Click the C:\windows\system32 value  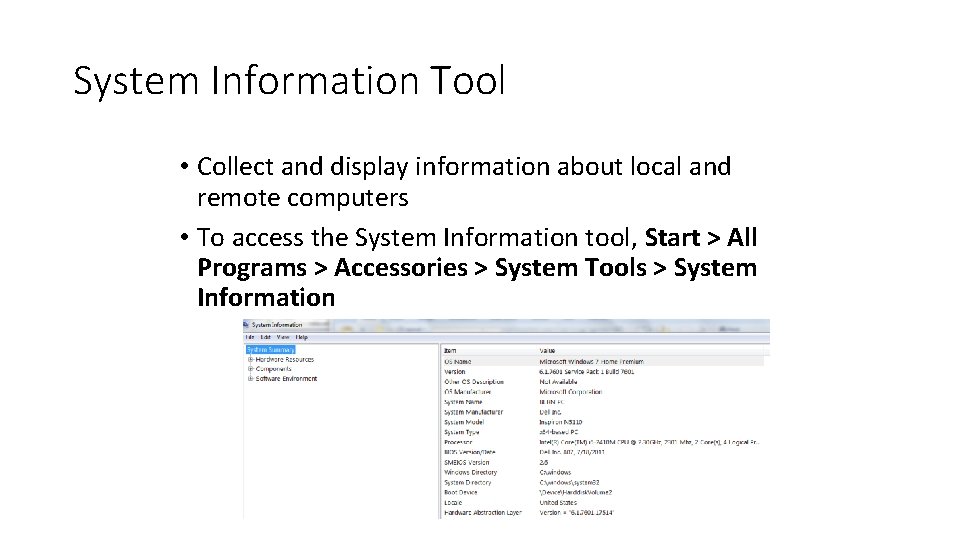tap(569, 482)
